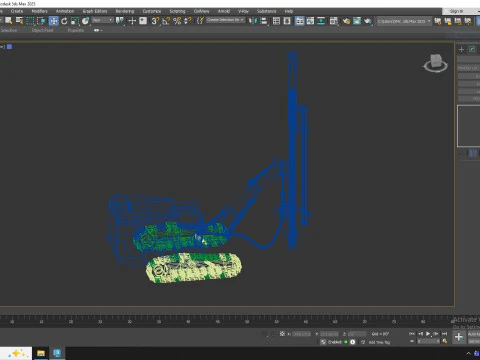Toggle Angle Snap
Viewport: 480px width, 360px height.
pyautogui.click(x=166, y=21)
